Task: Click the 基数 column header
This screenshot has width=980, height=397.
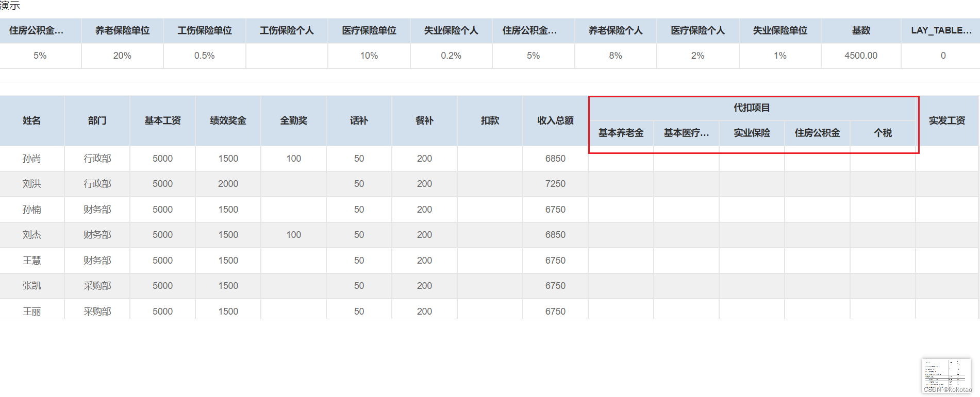Action: [861, 30]
